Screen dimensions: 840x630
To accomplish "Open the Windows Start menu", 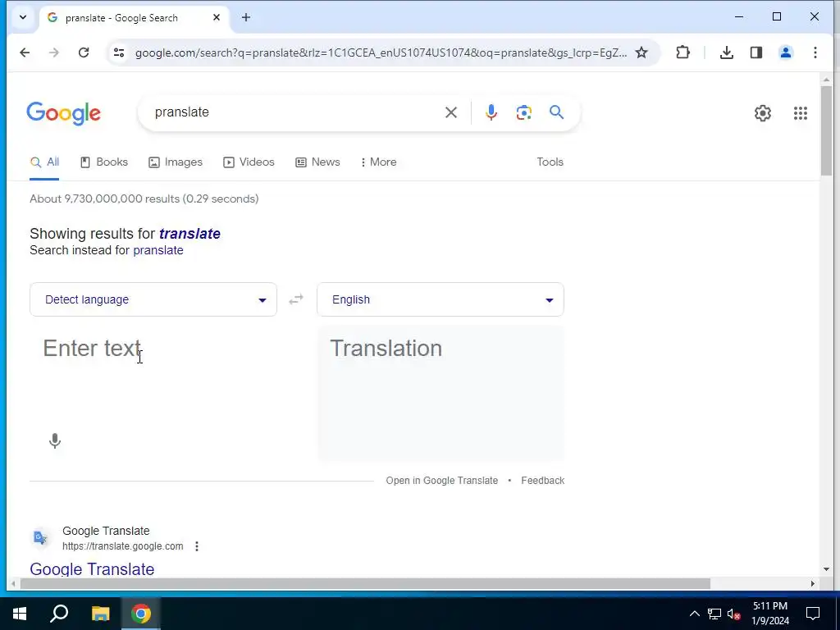I will coord(20,614).
